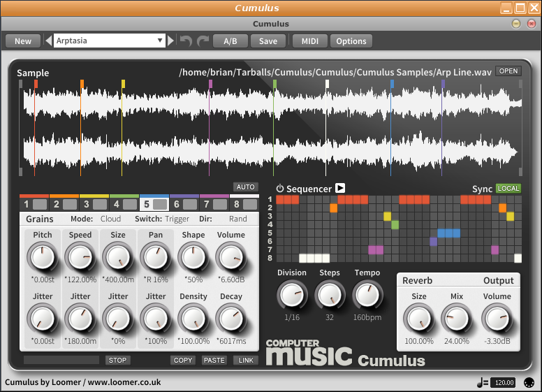This screenshot has height=392, width=542.
Task: Redo the last change
Action: click(203, 41)
